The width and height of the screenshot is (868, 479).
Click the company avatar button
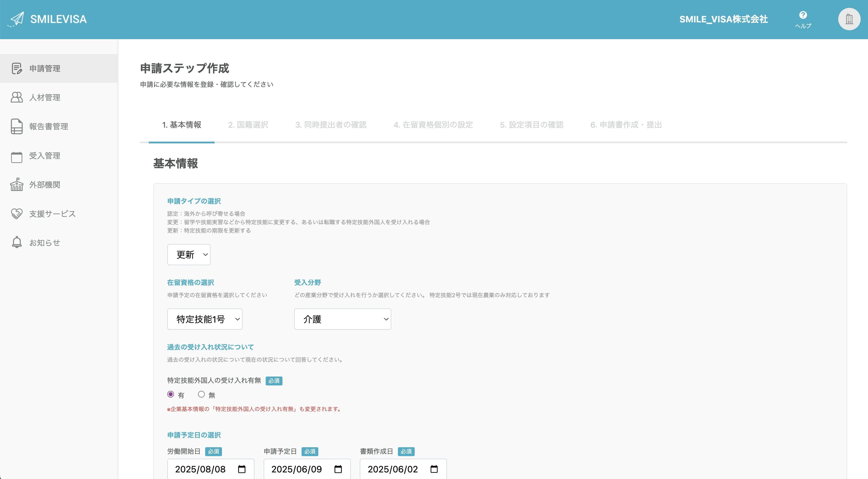pyautogui.click(x=849, y=19)
